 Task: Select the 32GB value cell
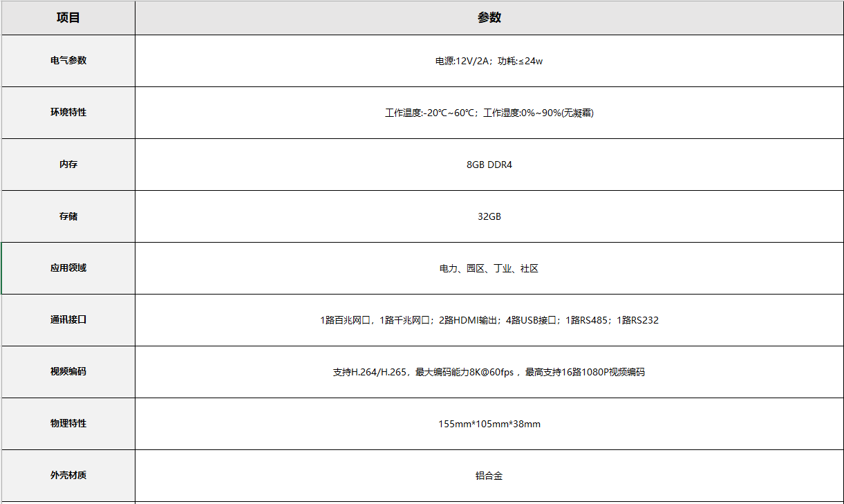(x=489, y=216)
